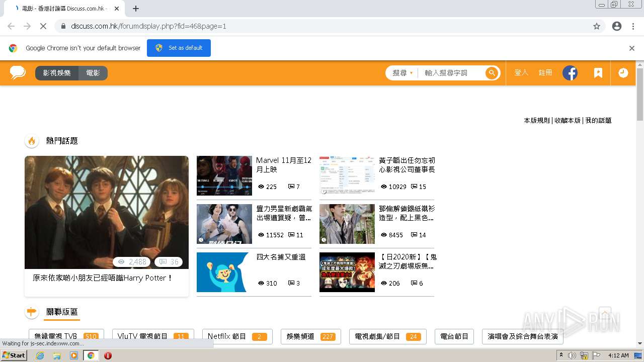Go back with browser back arrow

point(11,26)
